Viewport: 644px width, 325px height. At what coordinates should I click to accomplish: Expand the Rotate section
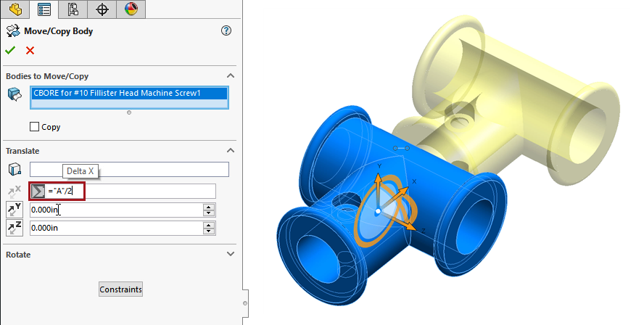[231, 255]
